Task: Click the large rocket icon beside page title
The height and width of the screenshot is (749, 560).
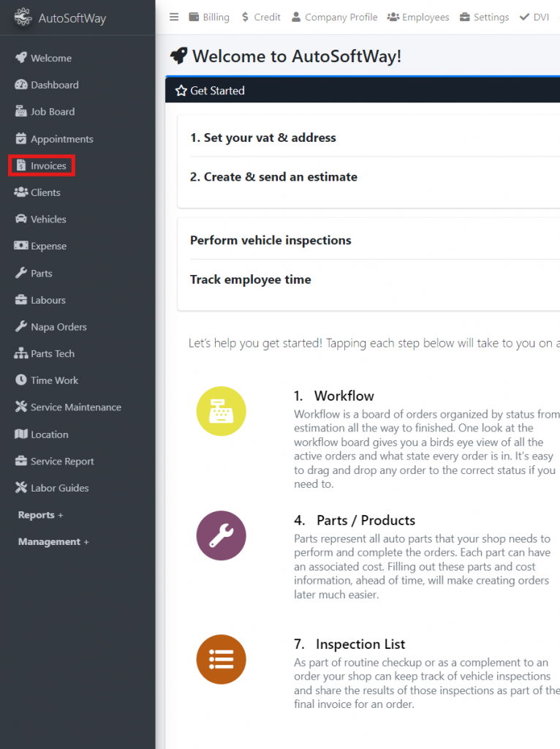Action: pos(179,56)
